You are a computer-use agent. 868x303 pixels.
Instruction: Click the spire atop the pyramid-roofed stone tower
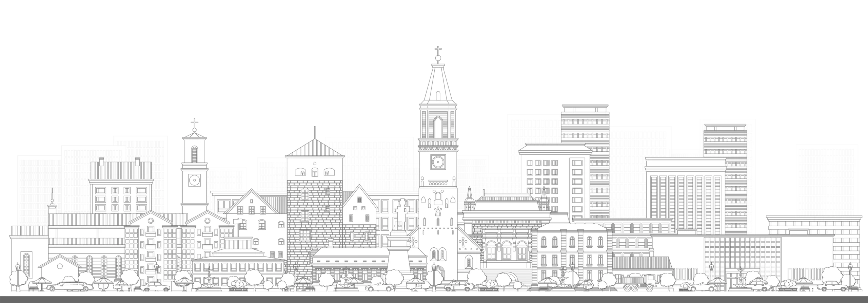pos(315,133)
